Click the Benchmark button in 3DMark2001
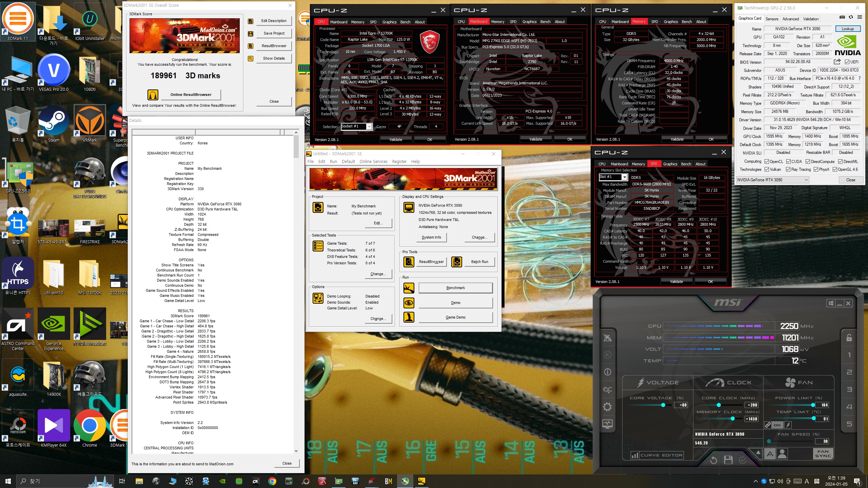Viewport: 868px width, 488px height. point(455,288)
